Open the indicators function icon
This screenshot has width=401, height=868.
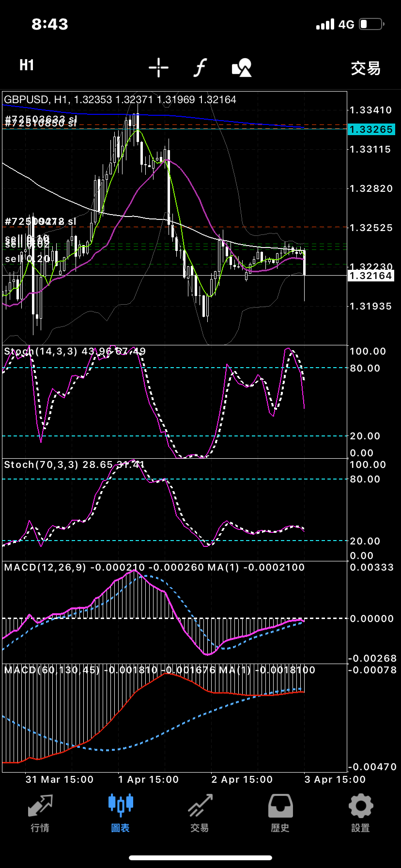(200, 67)
